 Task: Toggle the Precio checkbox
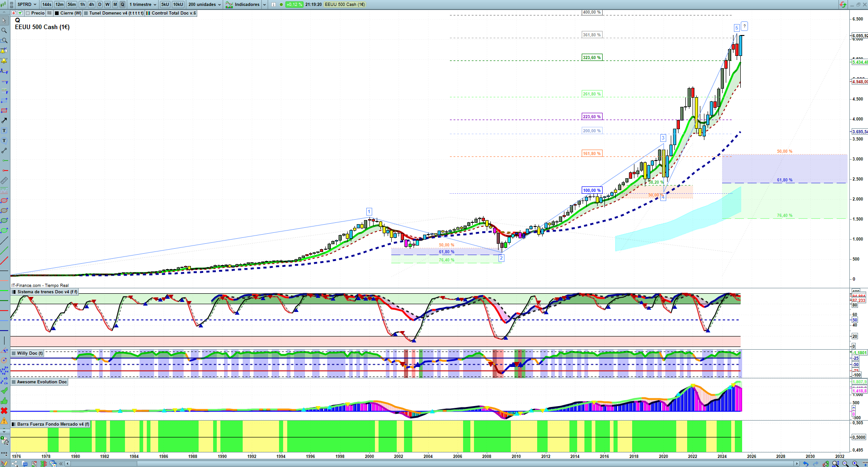click(x=28, y=13)
